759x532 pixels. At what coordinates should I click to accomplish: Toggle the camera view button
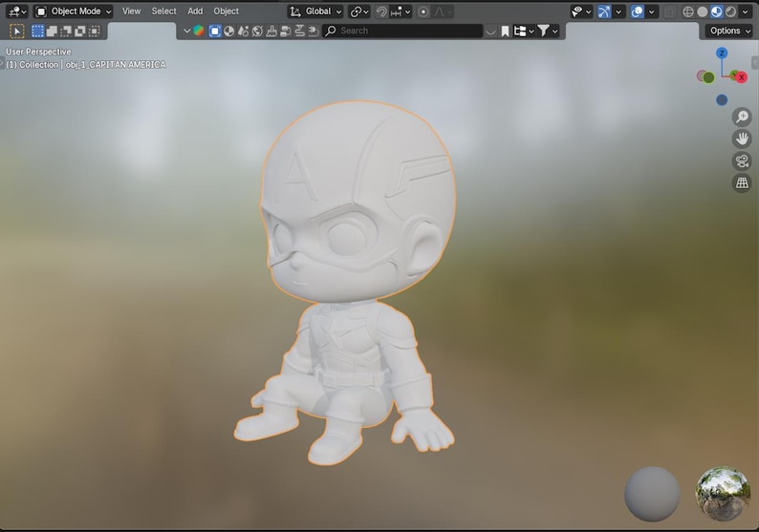(742, 160)
